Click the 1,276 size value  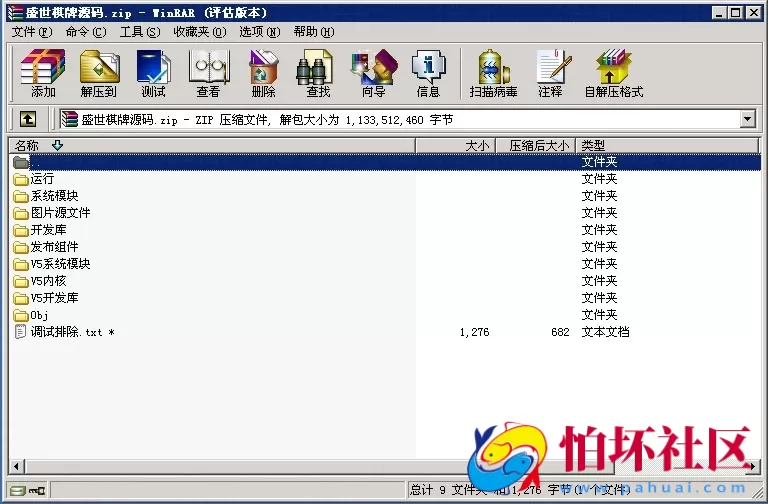click(x=474, y=332)
